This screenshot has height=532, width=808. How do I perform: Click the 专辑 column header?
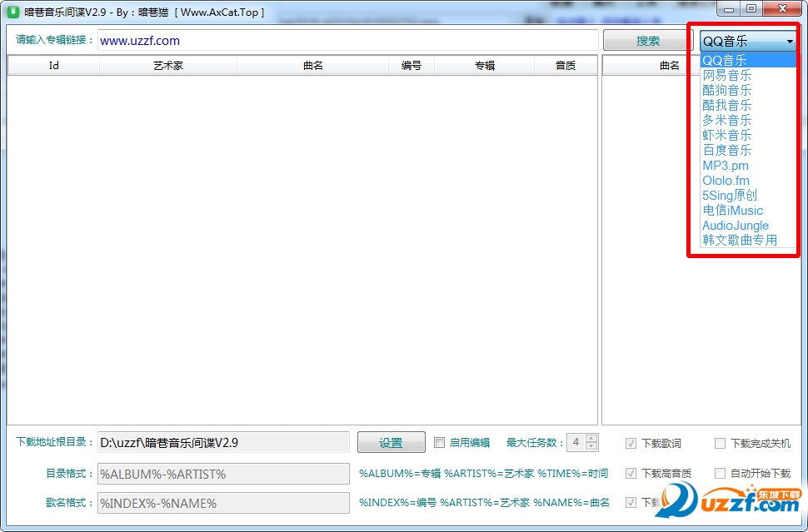tap(485, 66)
